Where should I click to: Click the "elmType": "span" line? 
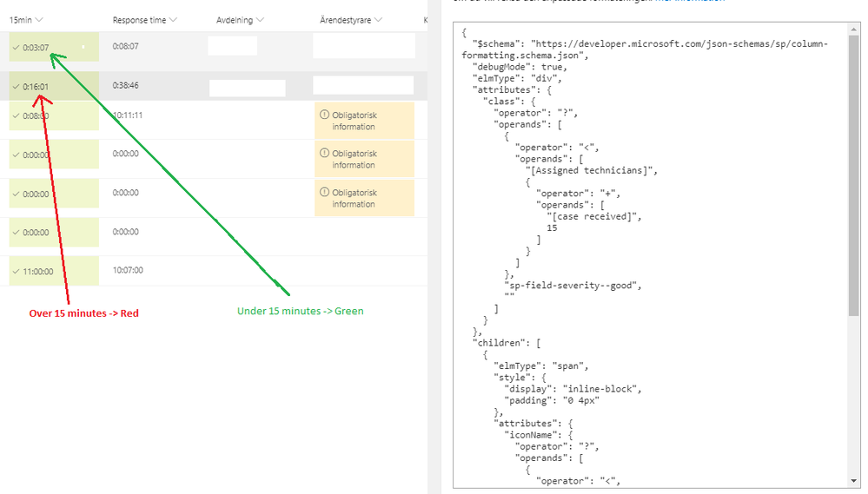pyautogui.click(x=540, y=366)
